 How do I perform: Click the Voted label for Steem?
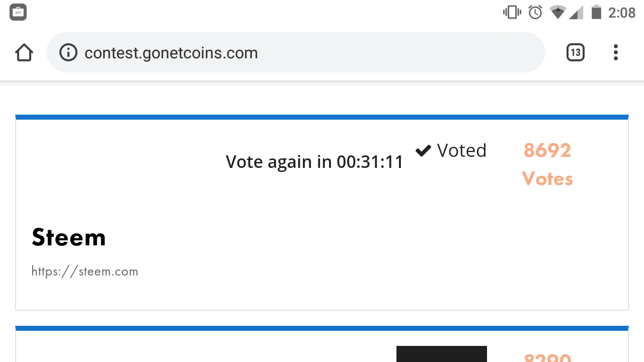pos(461,150)
